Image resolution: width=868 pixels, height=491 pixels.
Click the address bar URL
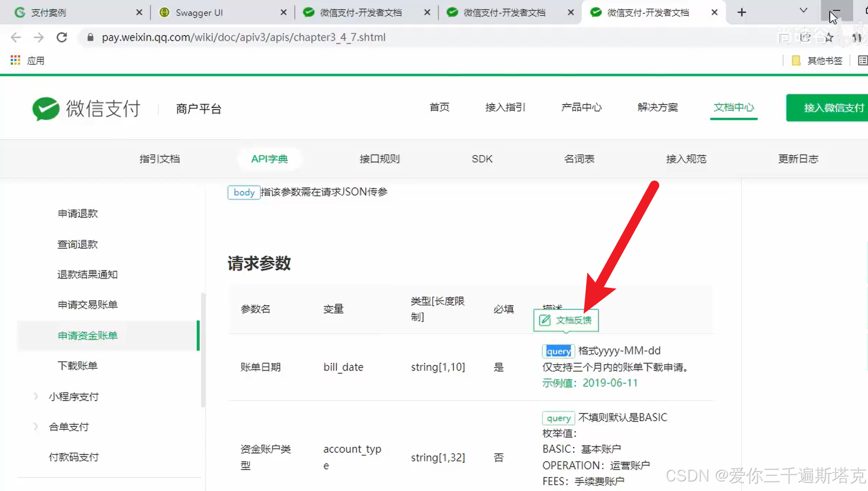tap(244, 37)
